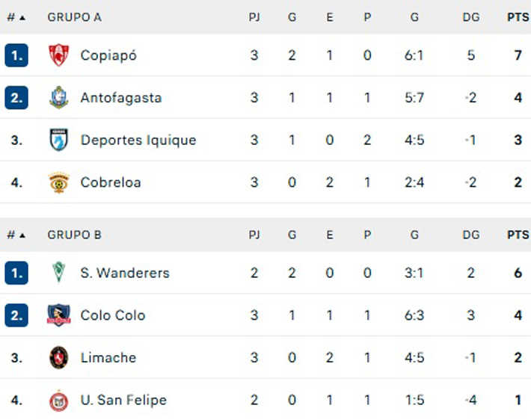Sort Grupo B by position arrow
The image size is (531, 420).
click(22, 235)
